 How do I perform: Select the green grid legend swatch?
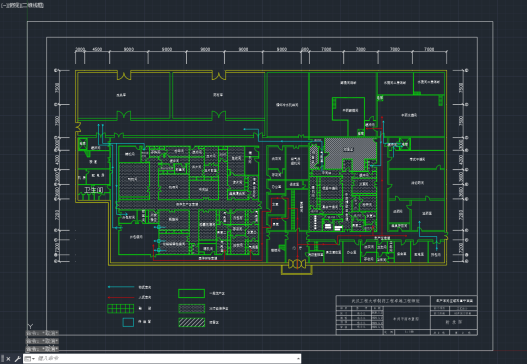[121, 309]
